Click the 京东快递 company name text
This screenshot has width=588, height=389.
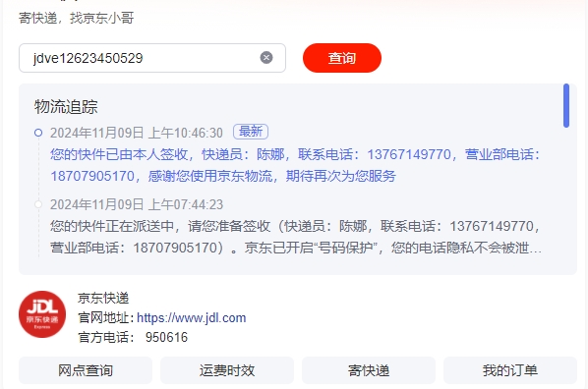coord(103,299)
